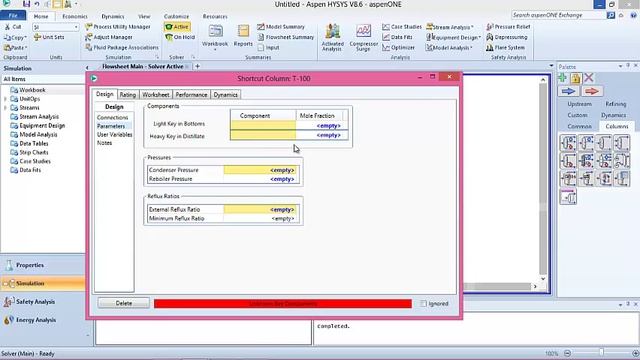Open the Worksheet tab of Shortcut Column
640x360 pixels.
156,95
